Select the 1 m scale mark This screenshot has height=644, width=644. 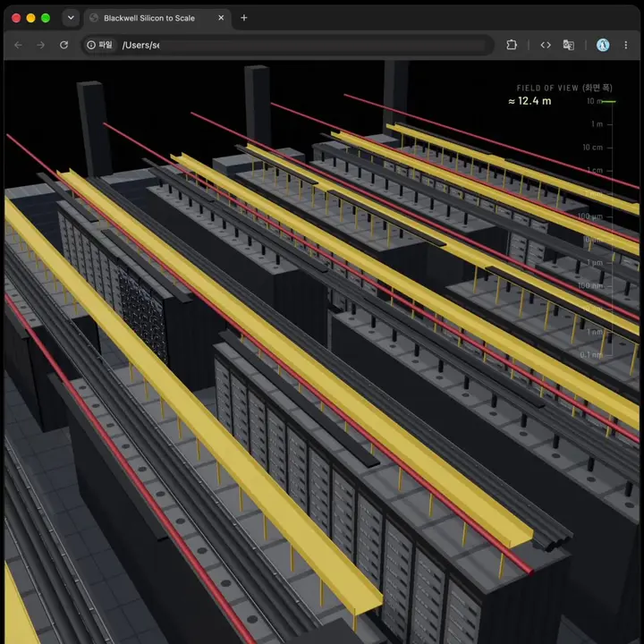click(x=597, y=124)
